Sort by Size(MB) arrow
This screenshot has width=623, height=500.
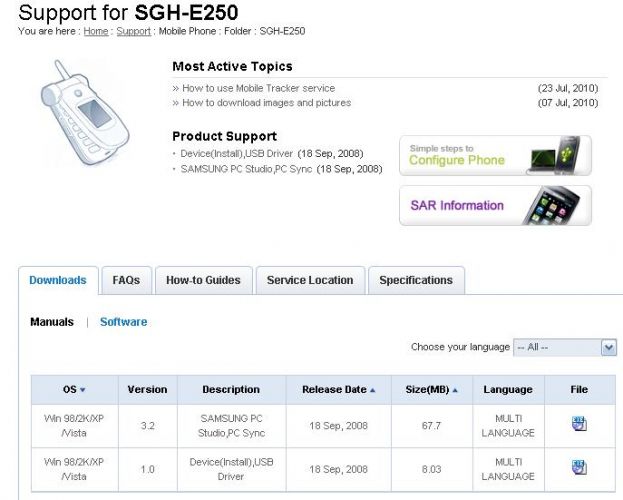pyautogui.click(x=455, y=390)
